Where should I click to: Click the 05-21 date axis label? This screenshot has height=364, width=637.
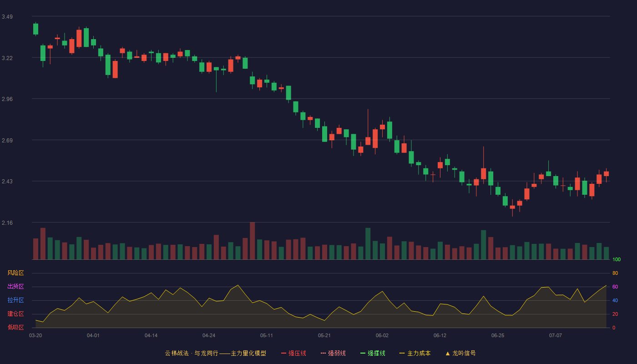(324, 335)
